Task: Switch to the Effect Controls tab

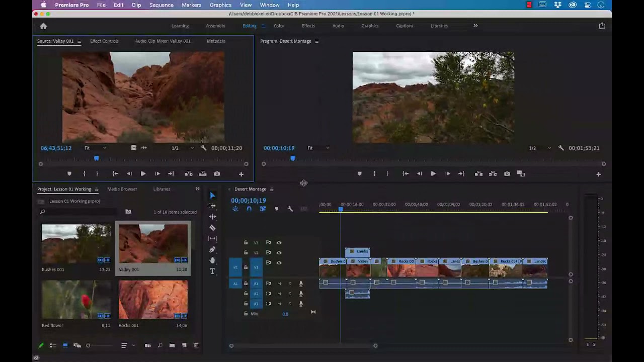Action: coord(104,41)
